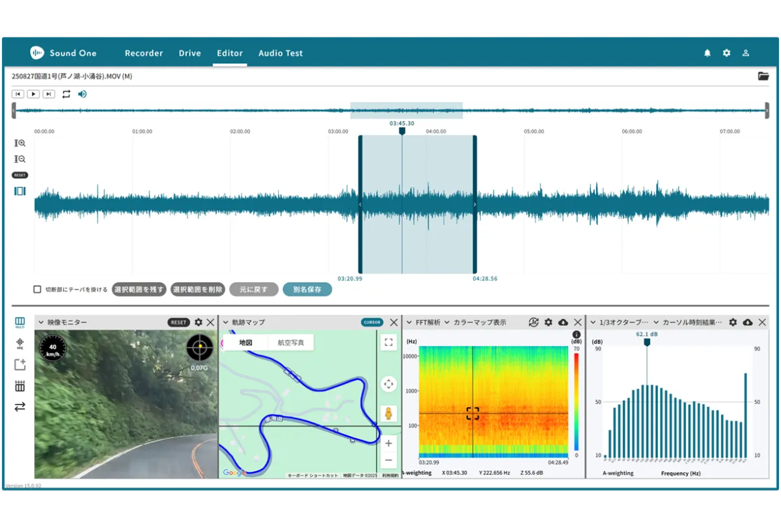Download FFT analysis data via cloud icon
Image resolution: width=781 pixels, height=532 pixels.
point(563,323)
